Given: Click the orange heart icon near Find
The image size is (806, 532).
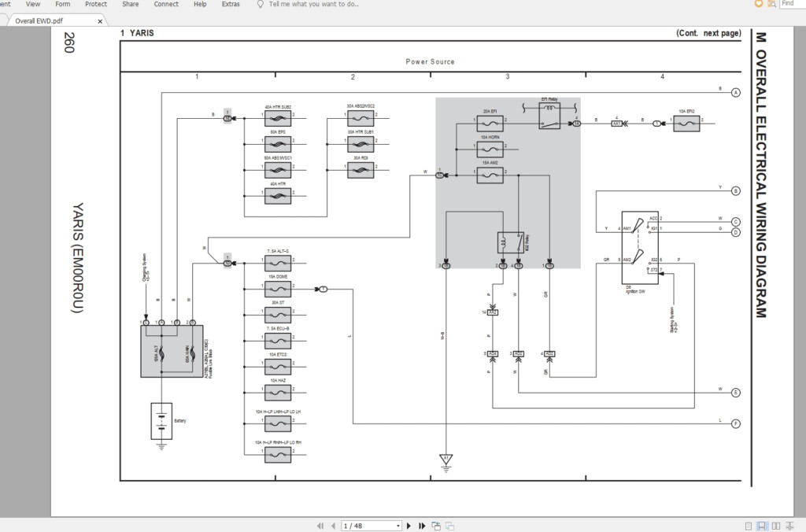Looking at the screenshot, I should [758, 4].
